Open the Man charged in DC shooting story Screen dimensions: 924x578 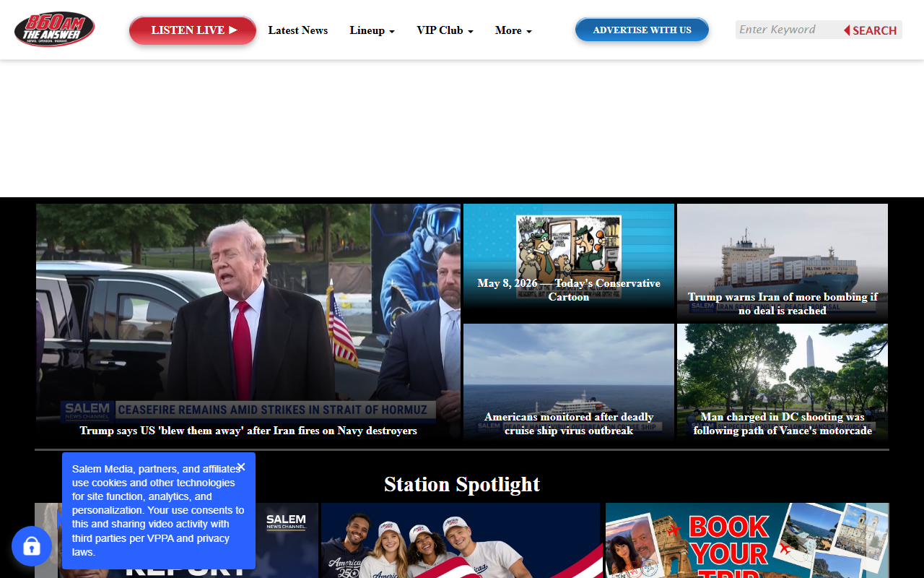(783, 423)
